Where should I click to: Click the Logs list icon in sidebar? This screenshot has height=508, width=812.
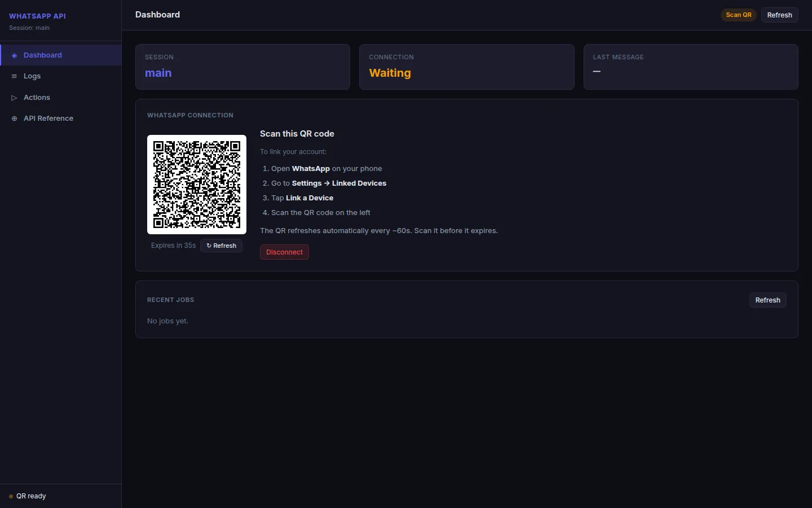pyautogui.click(x=14, y=76)
